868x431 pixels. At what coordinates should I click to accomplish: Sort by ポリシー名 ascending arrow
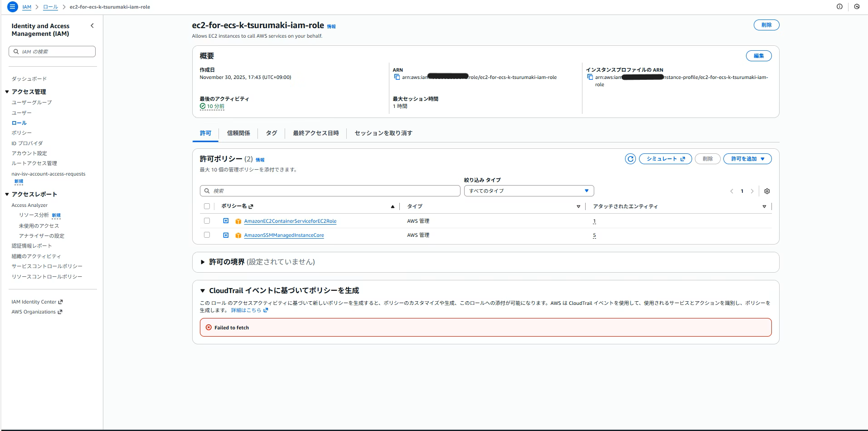coord(393,206)
